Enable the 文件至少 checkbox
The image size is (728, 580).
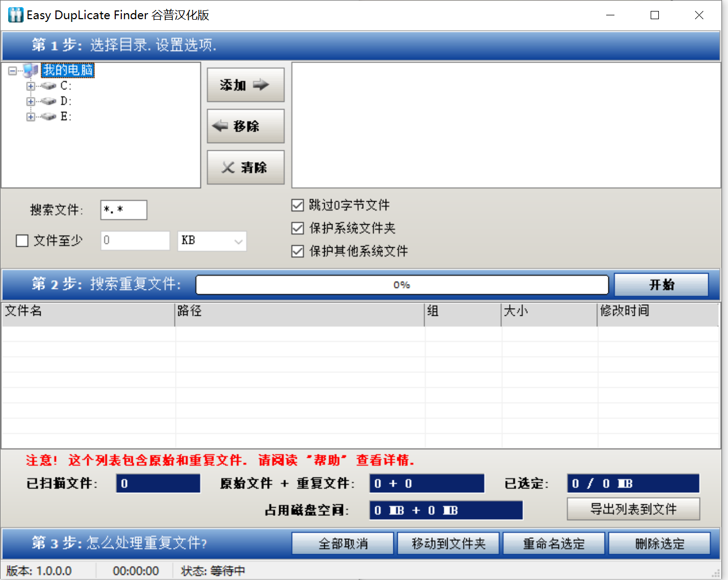point(22,241)
